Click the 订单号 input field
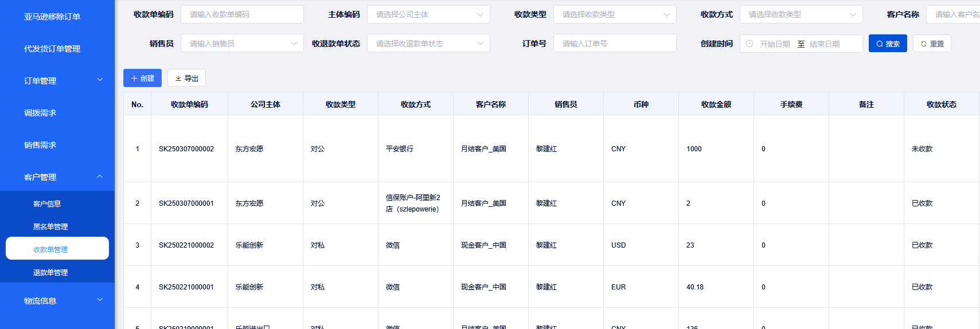Screen dimensions: 980x329 [x=614, y=44]
